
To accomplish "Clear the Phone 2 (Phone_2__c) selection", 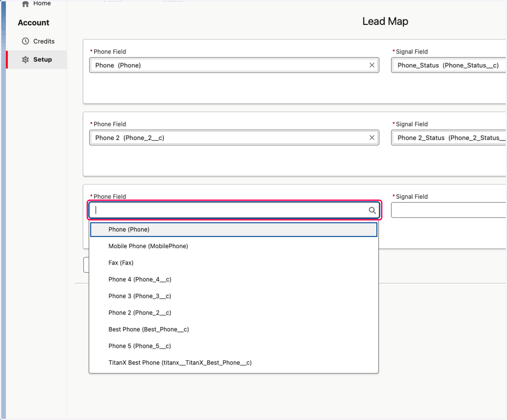I will coord(372,138).
